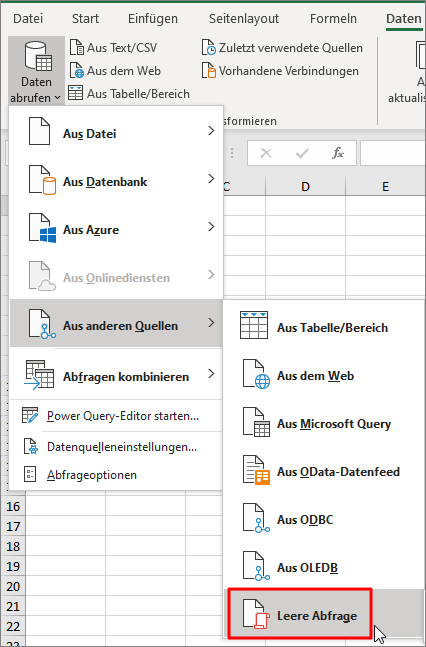Viewport: 426px width, 647px height.
Task: Select Aus Microsoft Query label
Action: [334, 424]
